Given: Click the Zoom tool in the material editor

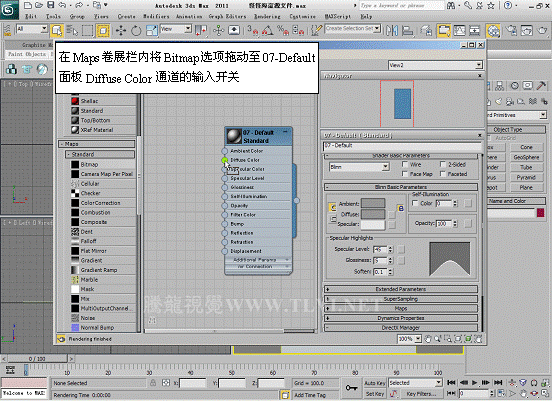Looking at the screenshot, I should click(438, 339).
